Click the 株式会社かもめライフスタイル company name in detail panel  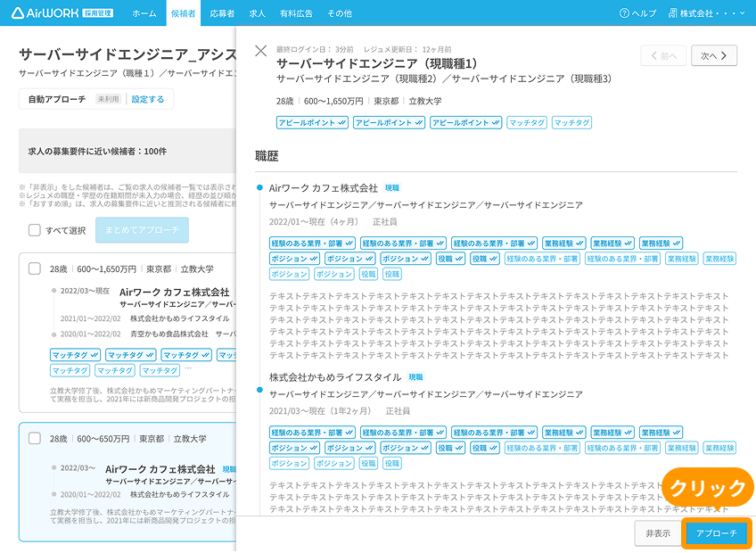pyautogui.click(x=335, y=377)
